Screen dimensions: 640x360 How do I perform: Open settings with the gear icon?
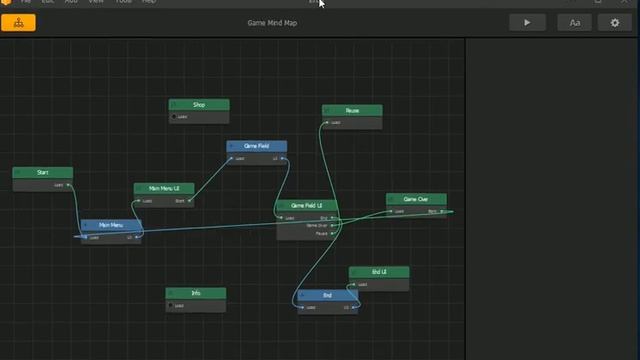click(615, 23)
